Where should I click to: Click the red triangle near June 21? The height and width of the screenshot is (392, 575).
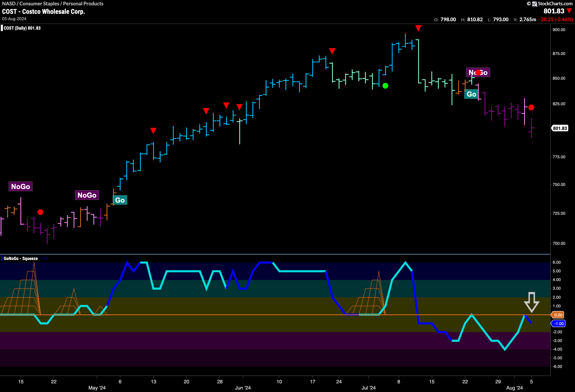click(x=332, y=51)
